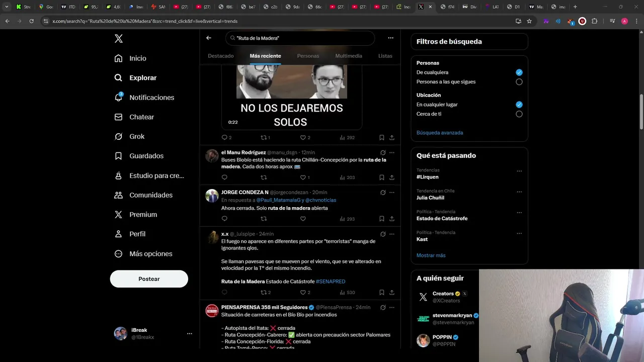The height and width of the screenshot is (362, 644).
Task: Switch to Multimedia tab
Action: tap(349, 56)
